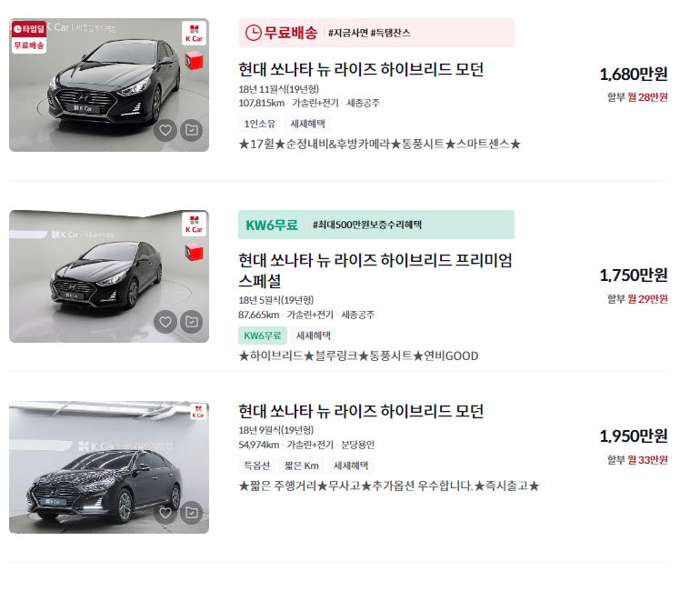
Task: Click 세제혜택 tag on 1,950만원 listing
Action: click(x=351, y=466)
